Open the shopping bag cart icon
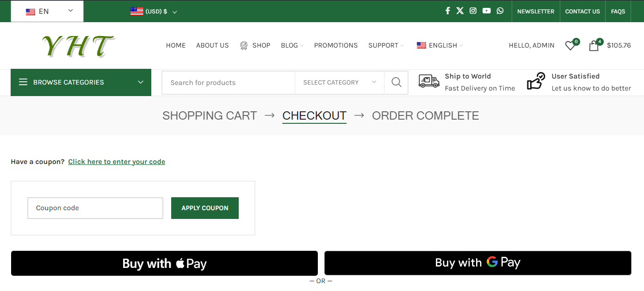 click(594, 46)
